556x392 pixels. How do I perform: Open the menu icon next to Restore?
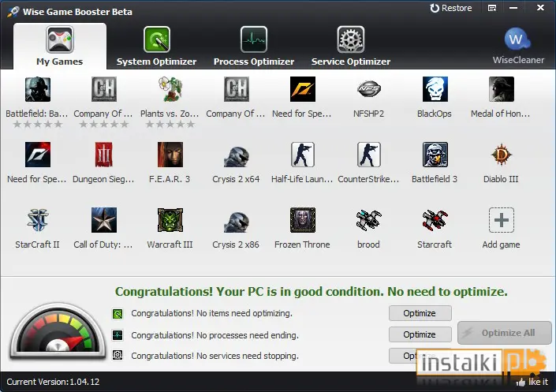pyautogui.click(x=492, y=8)
